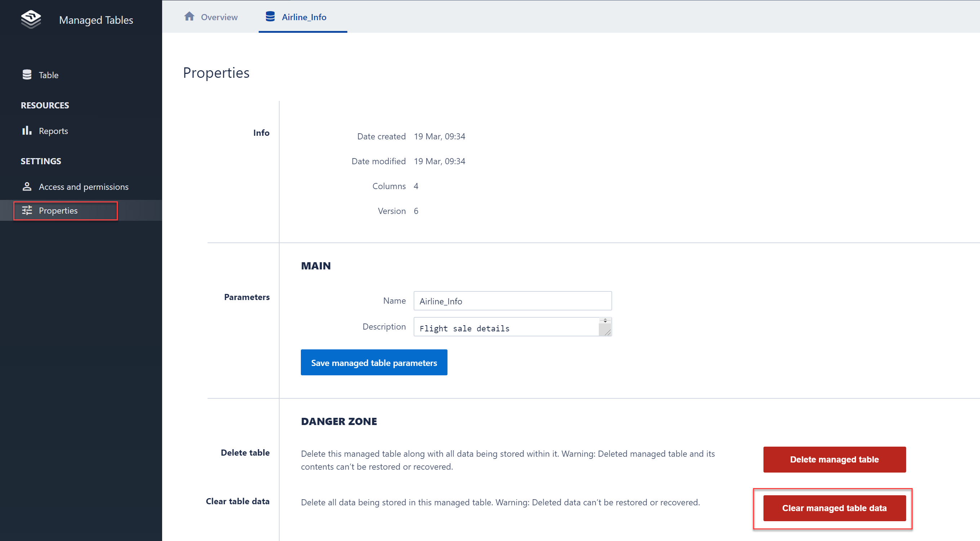
Task: Switch to the Airline_Info tab
Action: click(304, 17)
